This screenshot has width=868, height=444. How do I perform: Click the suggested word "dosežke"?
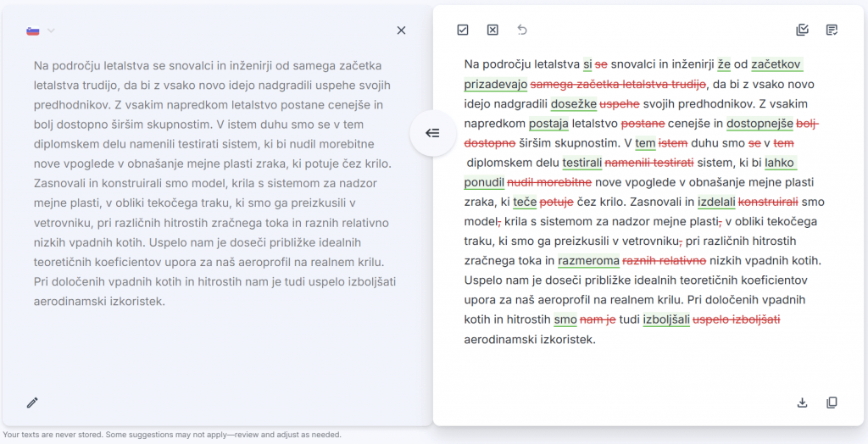(573, 104)
